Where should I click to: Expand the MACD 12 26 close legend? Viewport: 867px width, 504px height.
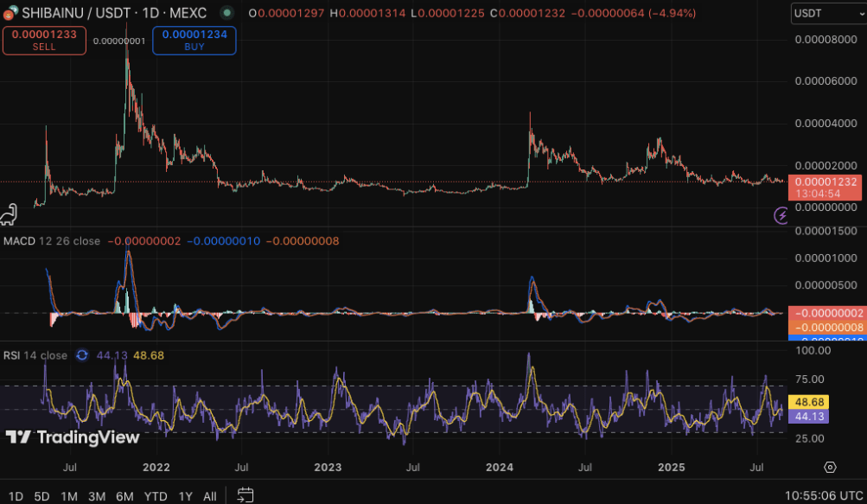click(x=52, y=240)
